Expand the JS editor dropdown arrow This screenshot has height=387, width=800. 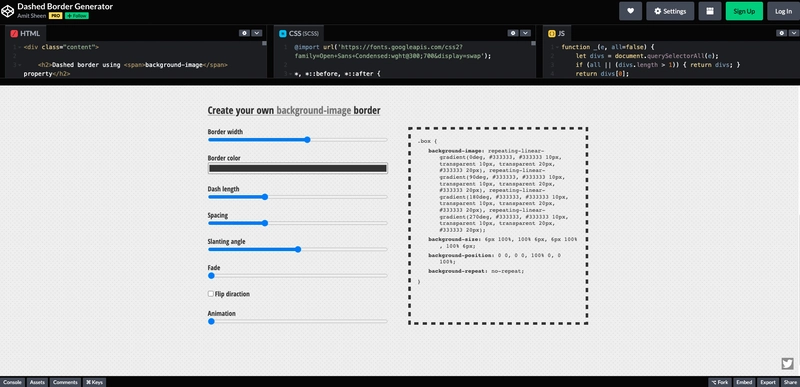pos(794,33)
